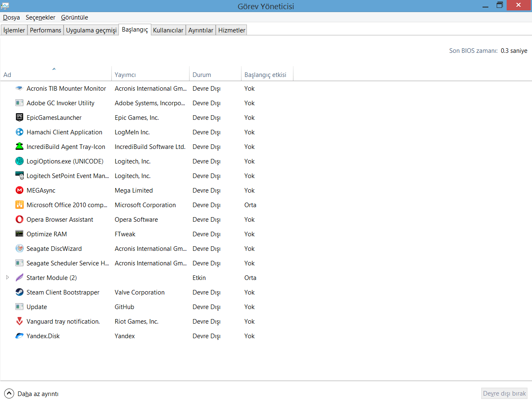
Task: Select the Seagate Scheduler Service Helper icon
Action: click(19, 263)
